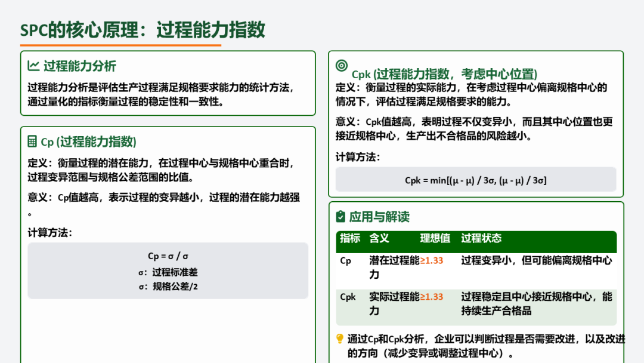644x363 pixels.
Task: Click the Cpk = min formula box
Action: point(475,180)
